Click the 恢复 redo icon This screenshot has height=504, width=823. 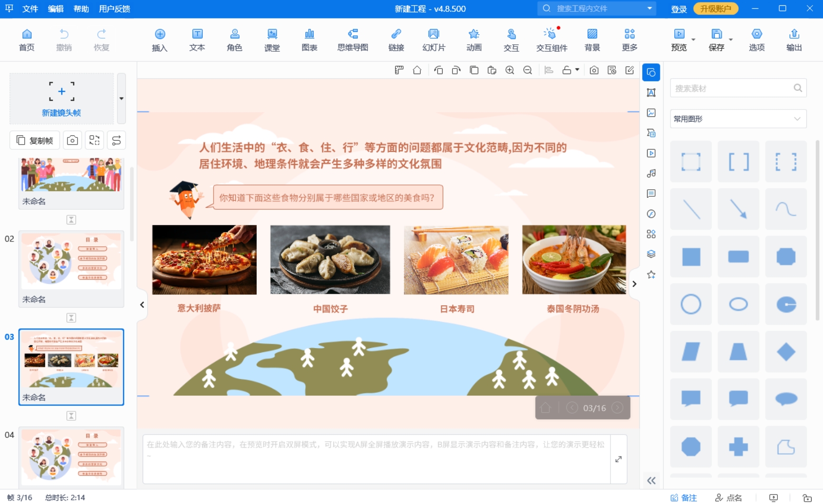click(x=101, y=40)
